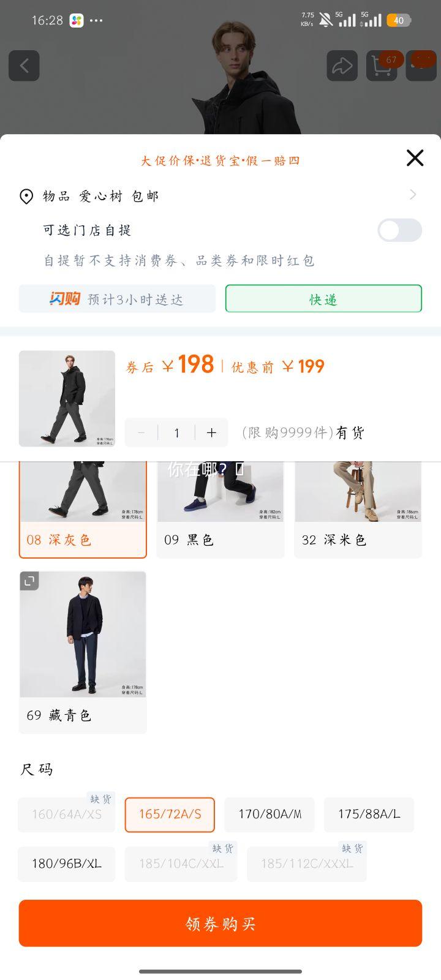This screenshot has height=980, width=441.
Task: Toggle the 可选门店自提 switch
Action: coord(399,230)
